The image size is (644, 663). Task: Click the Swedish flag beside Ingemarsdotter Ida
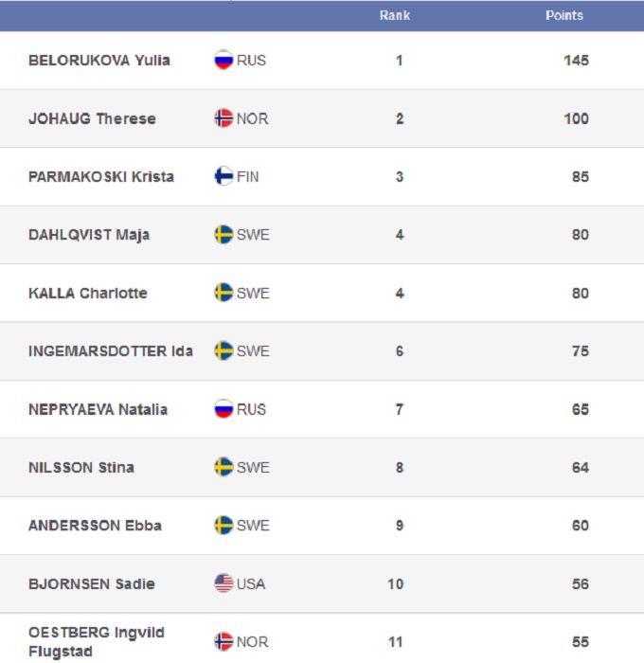point(224,350)
